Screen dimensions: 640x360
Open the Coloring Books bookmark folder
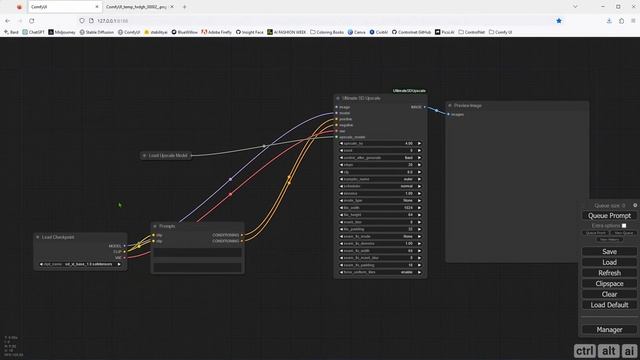(x=327, y=32)
